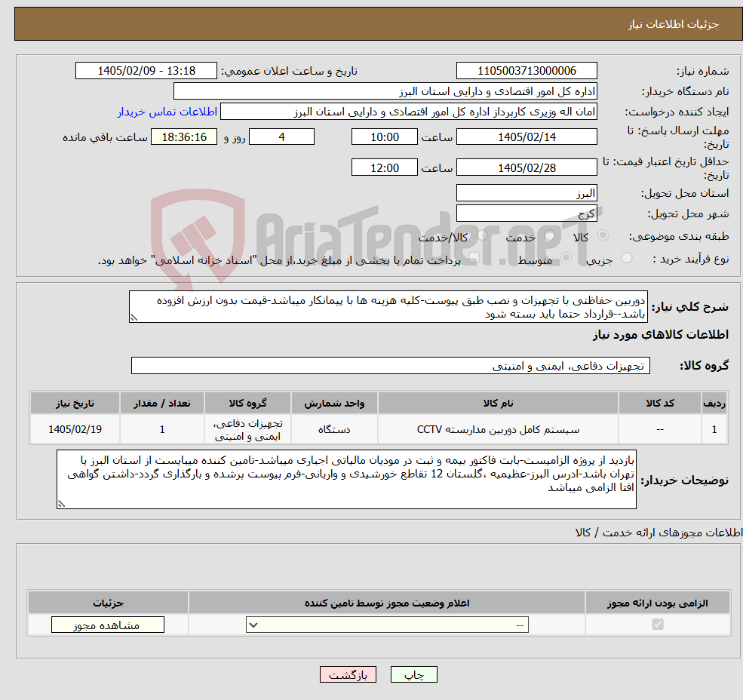Click the delivery province field البرز
The image size is (743, 700).
[527, 193]
